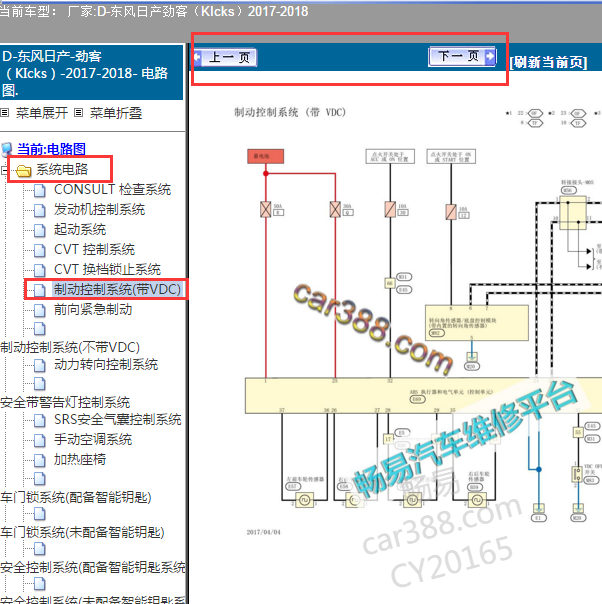The image size is (602, 604).
Task: Click the 转向角传感器 module block in diagram
Action: [477, 323]
